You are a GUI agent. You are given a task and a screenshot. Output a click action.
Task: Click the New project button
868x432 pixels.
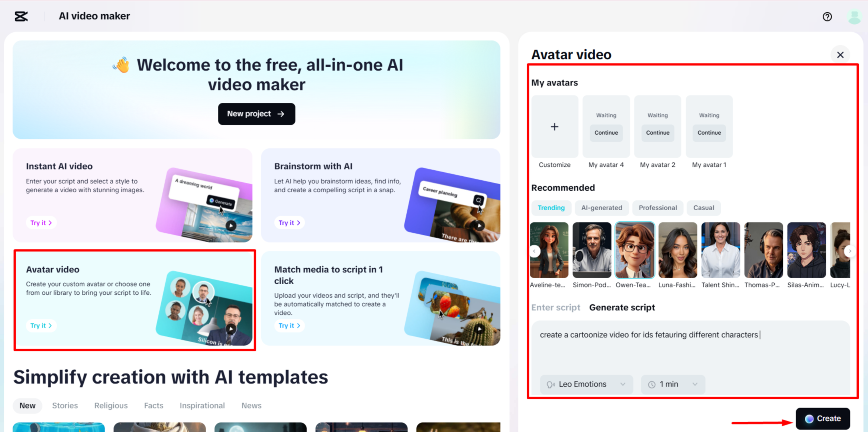pos(256,114)
